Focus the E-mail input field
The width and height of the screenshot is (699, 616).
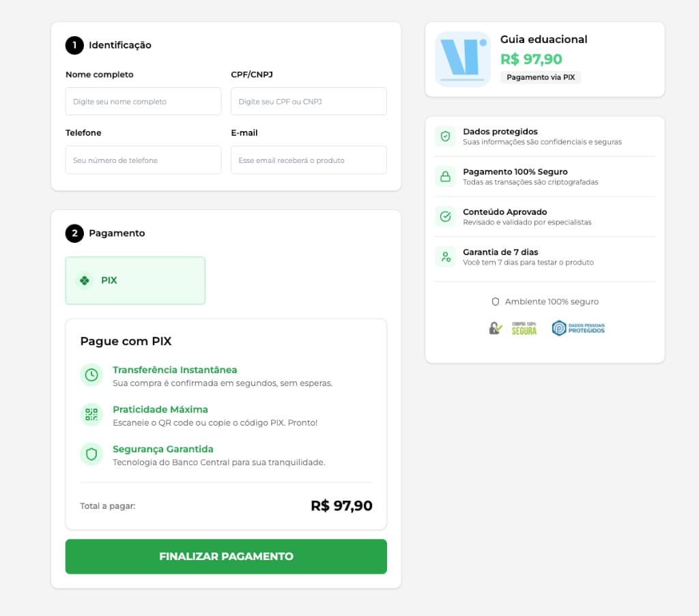pyautogui.click(x=309, y=160)
